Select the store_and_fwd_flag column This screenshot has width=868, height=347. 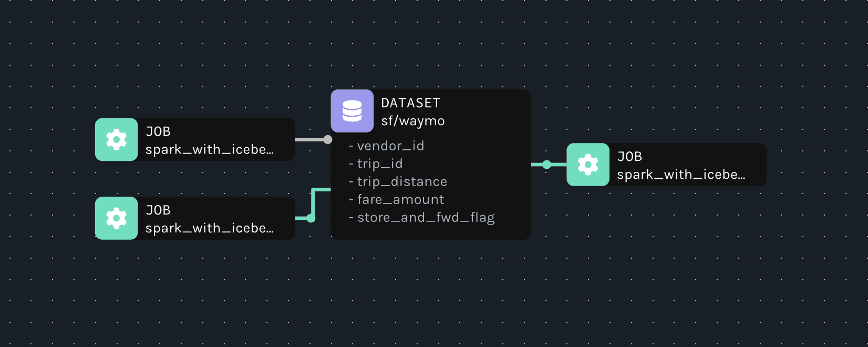click(426, 217)
